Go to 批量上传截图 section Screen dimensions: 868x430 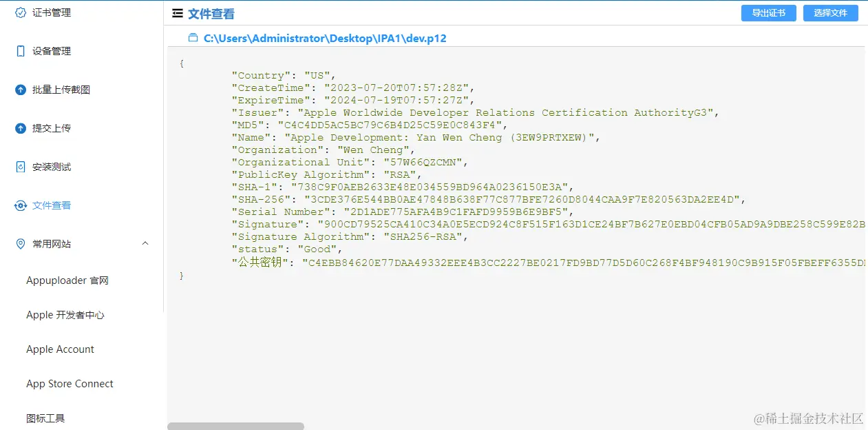pos(61,90)
